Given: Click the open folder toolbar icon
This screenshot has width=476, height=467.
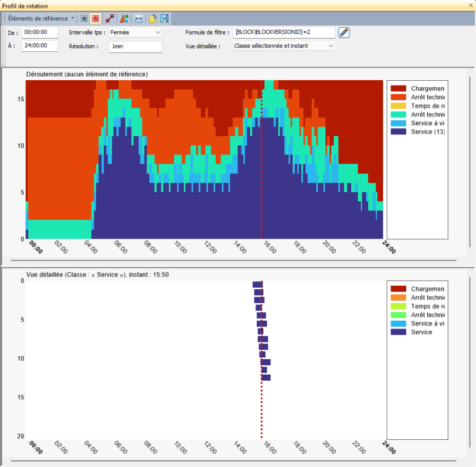Looking at the screenshot, I should tap(153, 19).
